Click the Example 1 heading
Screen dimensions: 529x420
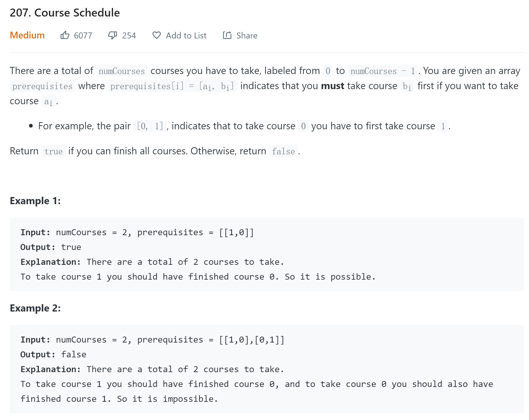(35, 201)
